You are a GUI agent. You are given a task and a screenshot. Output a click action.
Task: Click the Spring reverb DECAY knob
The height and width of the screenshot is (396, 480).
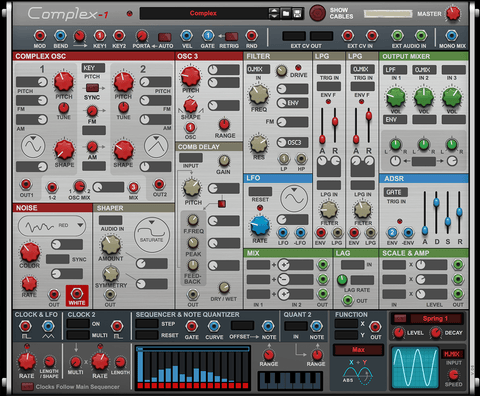point(435,332)
